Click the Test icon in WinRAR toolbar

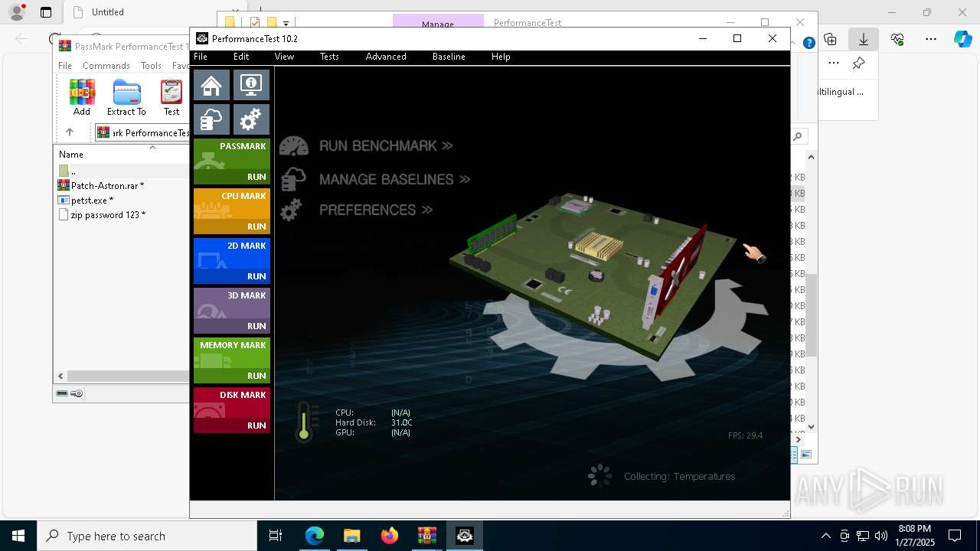pyautogui.click(x=171, y=98)
